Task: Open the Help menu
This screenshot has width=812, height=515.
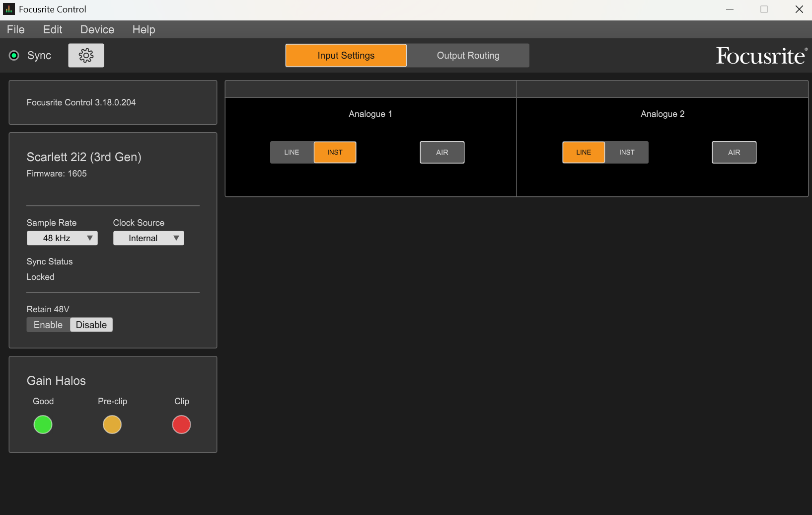Action: [144, 29]
